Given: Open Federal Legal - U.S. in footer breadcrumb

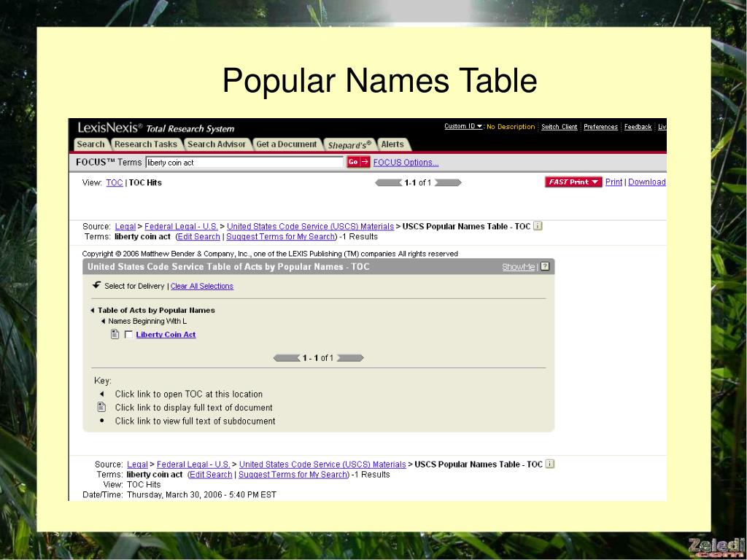Looking at the screenshot, I should [193, 464].
